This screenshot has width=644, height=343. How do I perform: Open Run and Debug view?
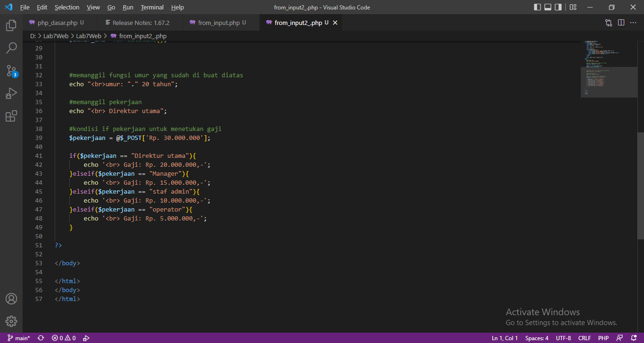pyautogui.click(x=11, y=93)
